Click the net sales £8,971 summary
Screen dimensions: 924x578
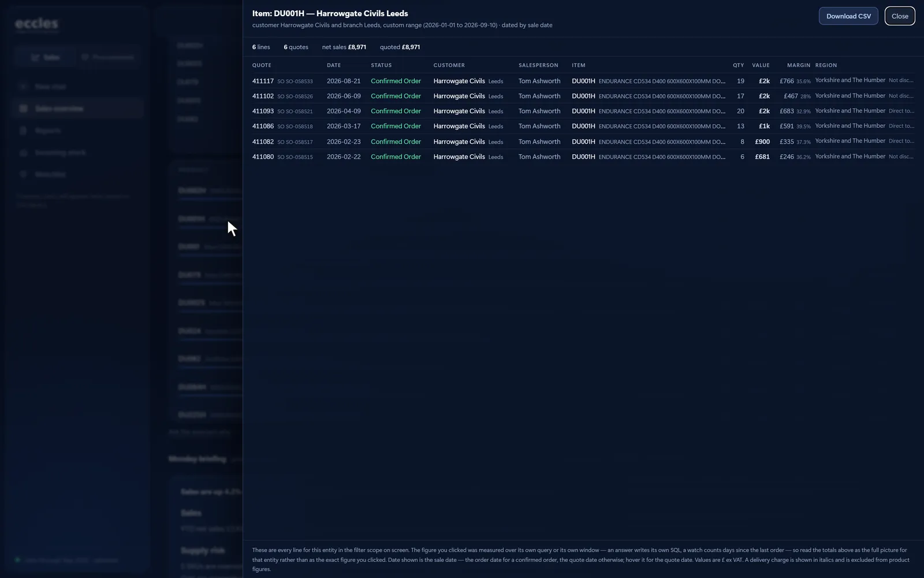(344, 47)
